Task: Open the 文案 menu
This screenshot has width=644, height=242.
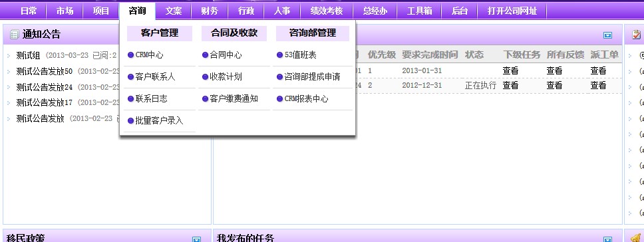Action: tap(174, 11)
